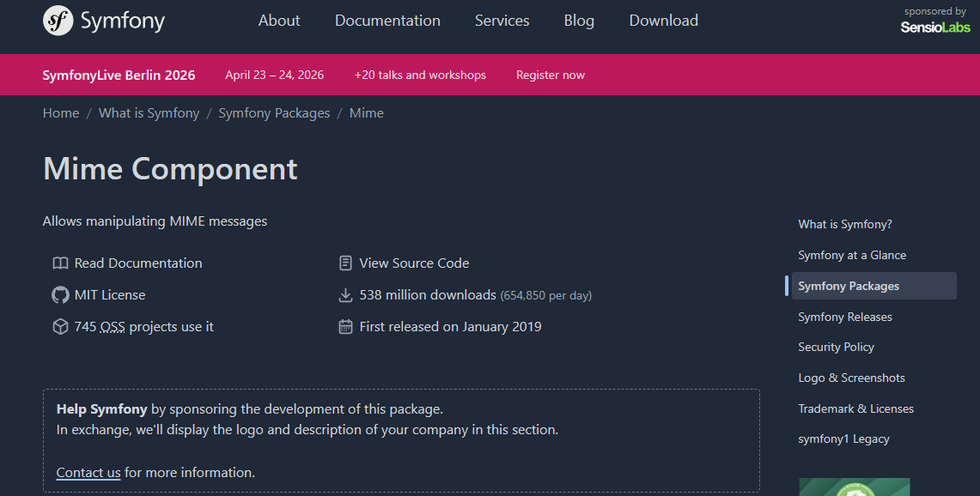This screenshot has width=980, height=496.
Task: Open the About menu item
Action: pyautogui.click(x=279, y=21)
